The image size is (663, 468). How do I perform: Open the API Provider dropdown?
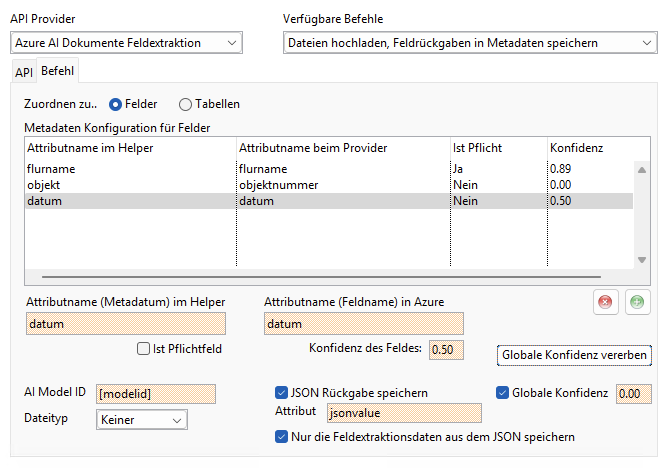(126, 42)
